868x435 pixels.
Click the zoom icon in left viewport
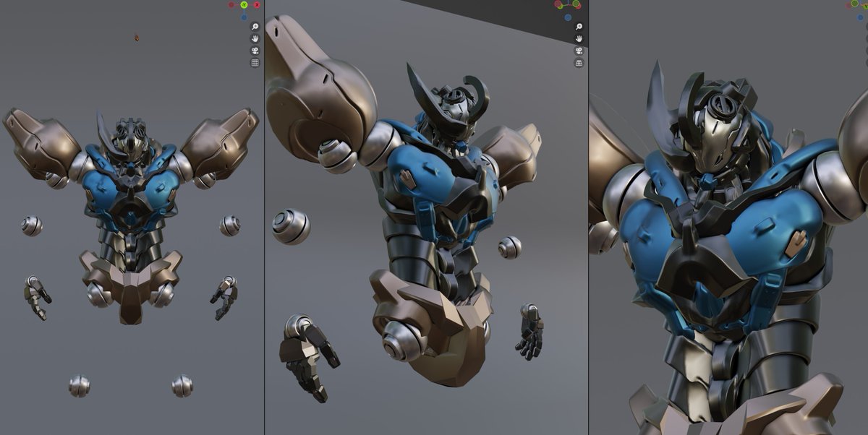coord(255,27)
